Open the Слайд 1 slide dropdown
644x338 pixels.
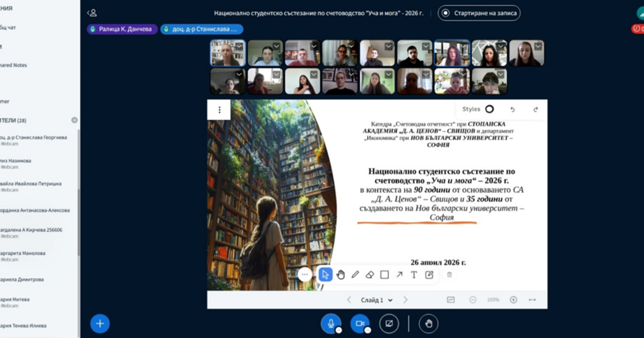coord(377,300)
